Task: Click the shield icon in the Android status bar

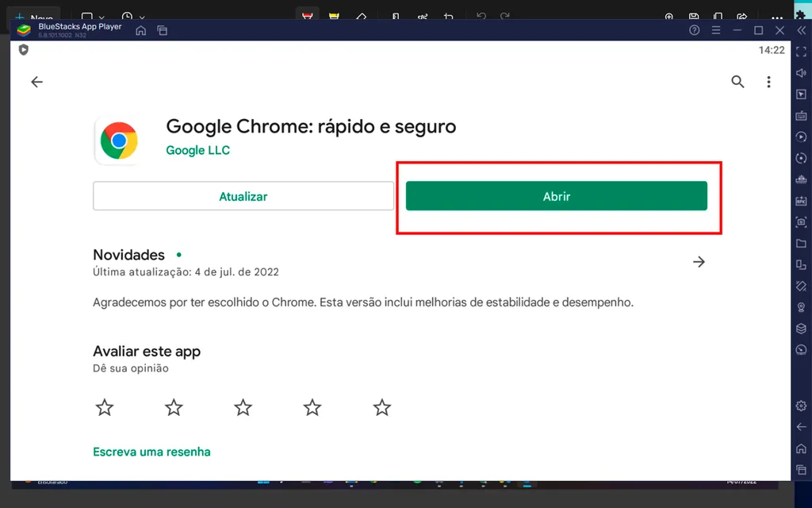Action: tap(23, 50)
